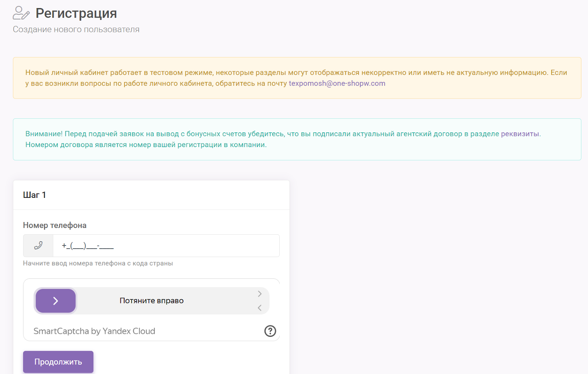Viewport: 588px width, 374px height.
Task: Open the texpomosh@one-shopw.com email link
Action: (x=337, y=83)
